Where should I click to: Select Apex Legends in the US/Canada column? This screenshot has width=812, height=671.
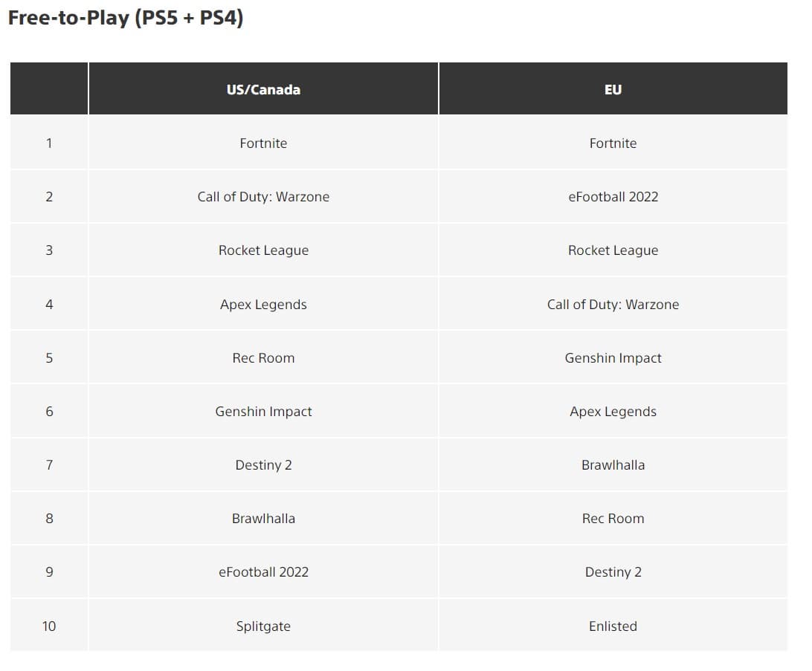[263, 305]
